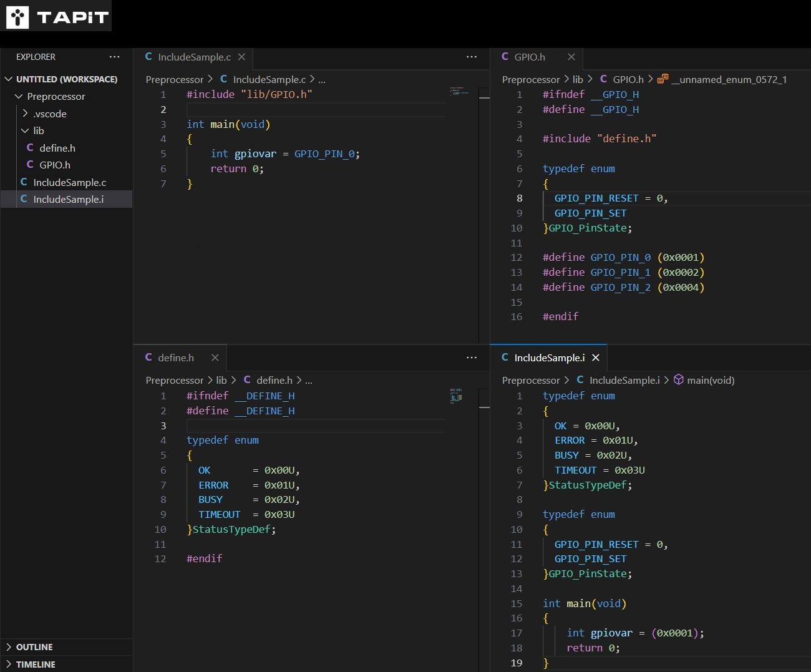This screenshot has width=811, height=672.
Task: Click the main(void) symbol icon in IncludeSample.i breadcrumb
Action: click(678, 380)
